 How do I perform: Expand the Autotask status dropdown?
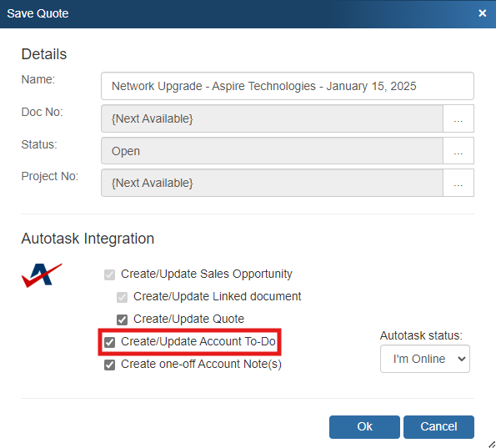coord(425,359)
